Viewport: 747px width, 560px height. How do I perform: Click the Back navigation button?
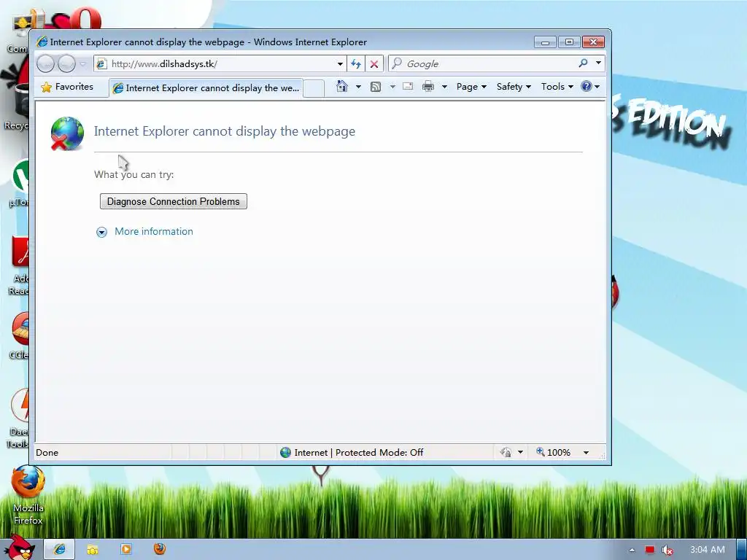[46, 63]
